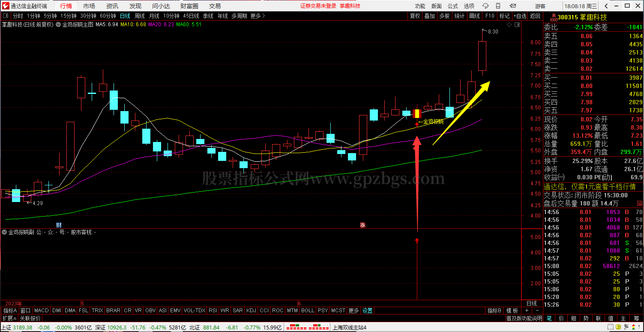Viewport: 644px width, 332px height.
Task: Click the plus zoom button beside 模板
Action: pos(526,311)
